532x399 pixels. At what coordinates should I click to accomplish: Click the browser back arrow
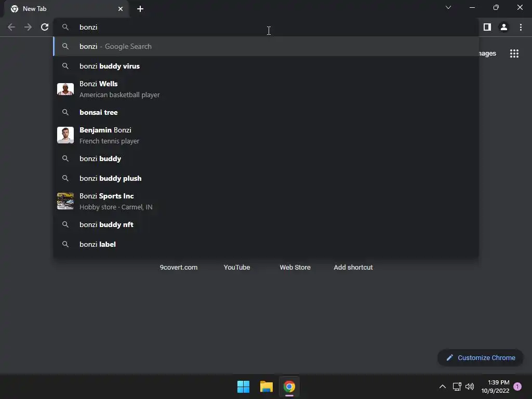tap(11, 27)
